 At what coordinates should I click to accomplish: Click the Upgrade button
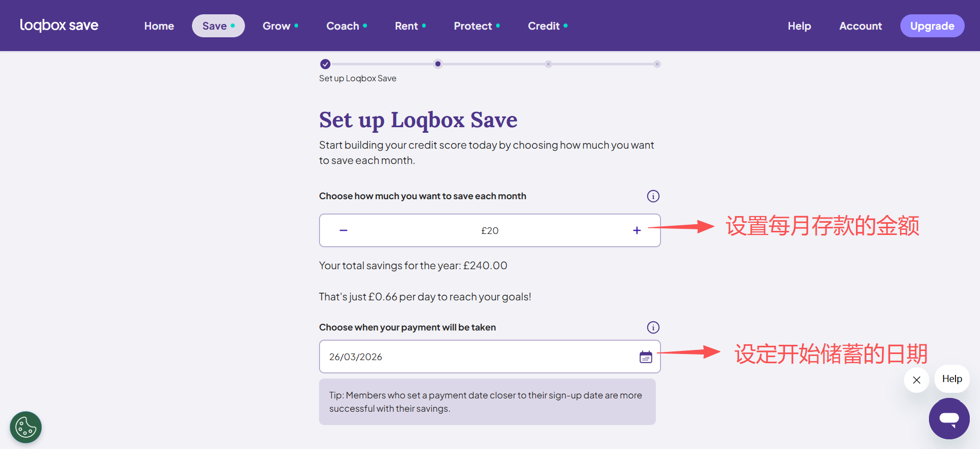click(932, 26)
